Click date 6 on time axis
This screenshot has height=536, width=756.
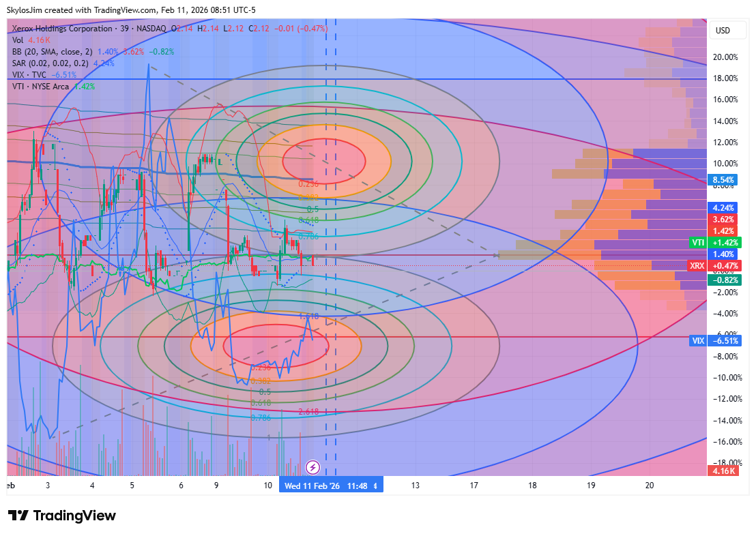181,486
